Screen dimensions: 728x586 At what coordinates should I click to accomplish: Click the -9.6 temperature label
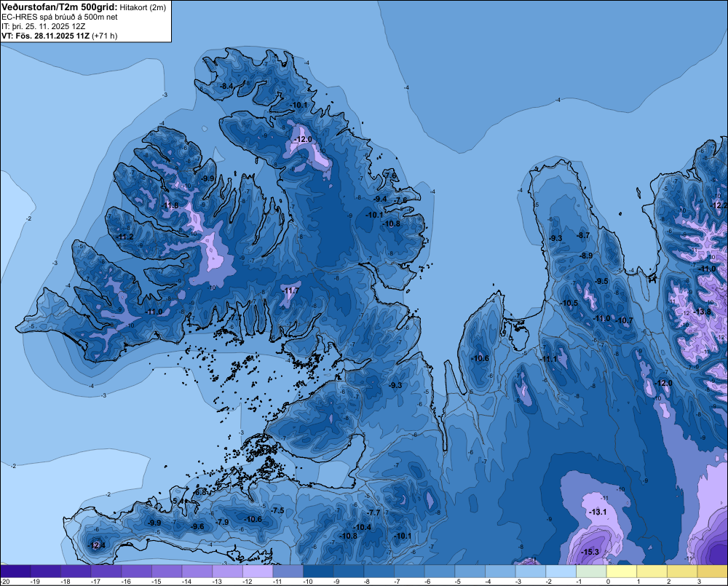point(197,526)
